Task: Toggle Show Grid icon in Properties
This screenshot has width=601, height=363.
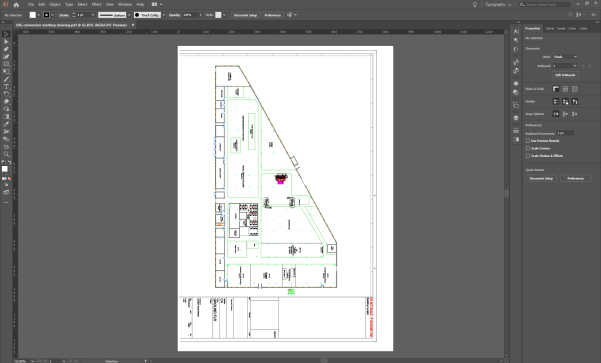Action: pyautogui.click(x=565, y=89)
